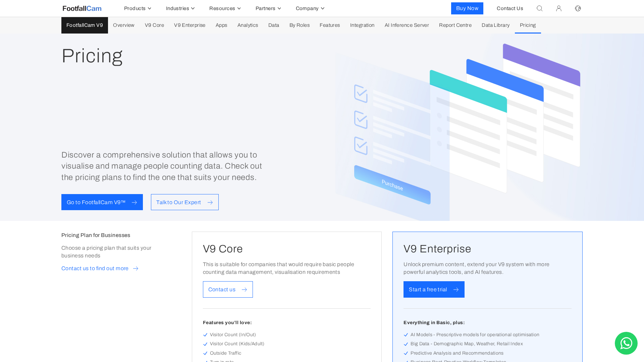The image size is (644, 362).
Task: Open the Resources dropdown
Action: 225,8
